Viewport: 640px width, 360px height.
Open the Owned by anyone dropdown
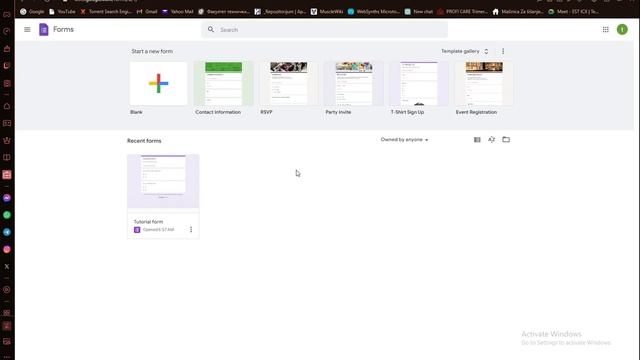[404, 140]
